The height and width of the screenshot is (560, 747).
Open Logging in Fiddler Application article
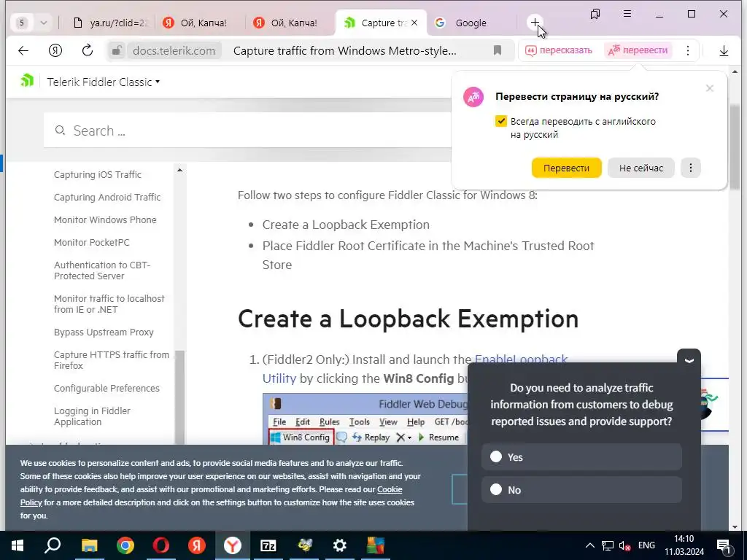(92, 416)
